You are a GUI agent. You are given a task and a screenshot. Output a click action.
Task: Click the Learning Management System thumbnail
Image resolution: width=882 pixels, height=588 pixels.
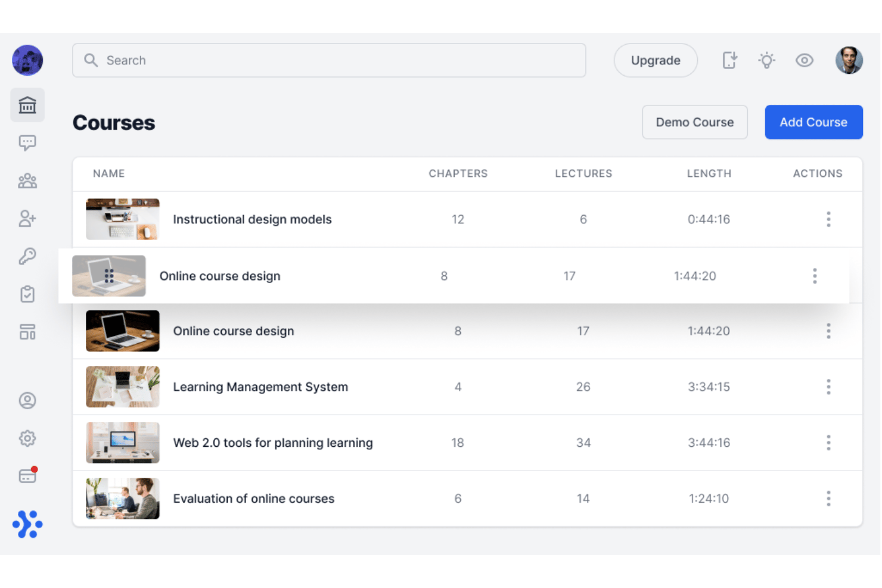click(123, 387)
